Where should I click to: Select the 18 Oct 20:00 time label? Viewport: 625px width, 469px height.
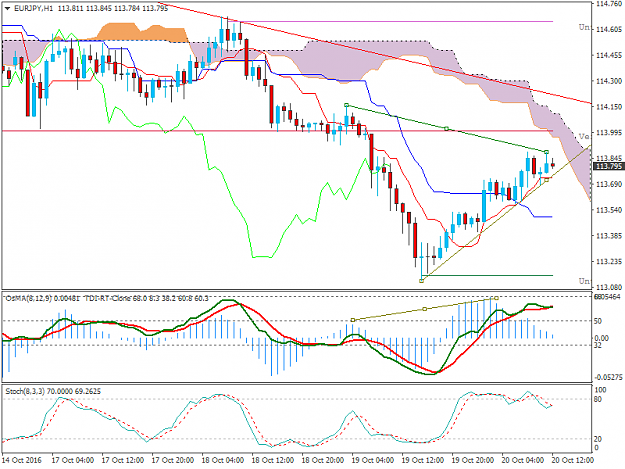pyautogui.click(x=323, y=460)
